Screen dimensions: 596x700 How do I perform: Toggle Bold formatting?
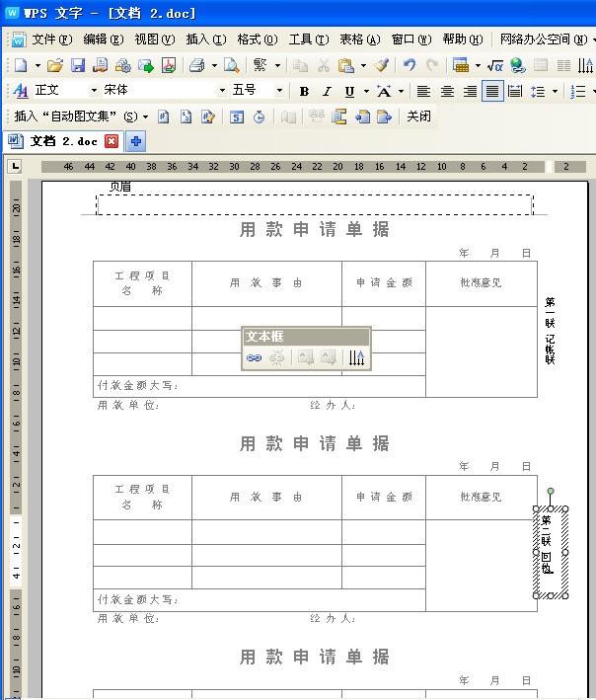click(304, 91)
